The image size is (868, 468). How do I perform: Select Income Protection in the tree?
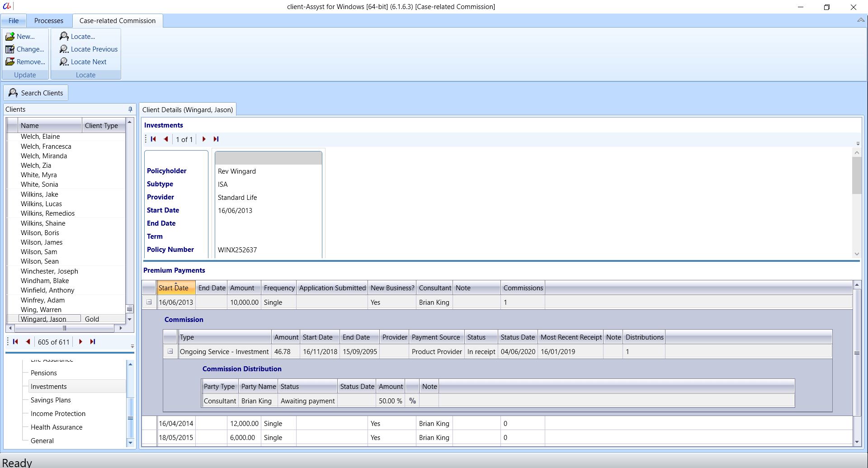click(x=58, y=414)
